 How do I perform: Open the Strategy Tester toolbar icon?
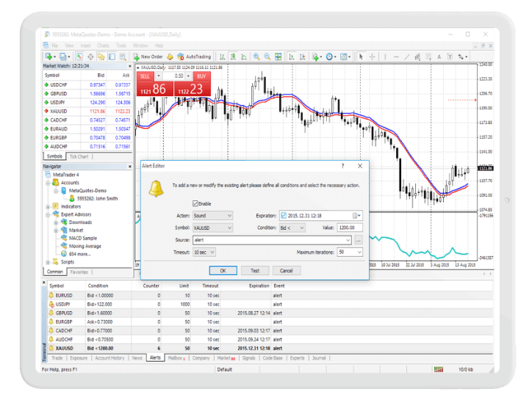(123, 57)
